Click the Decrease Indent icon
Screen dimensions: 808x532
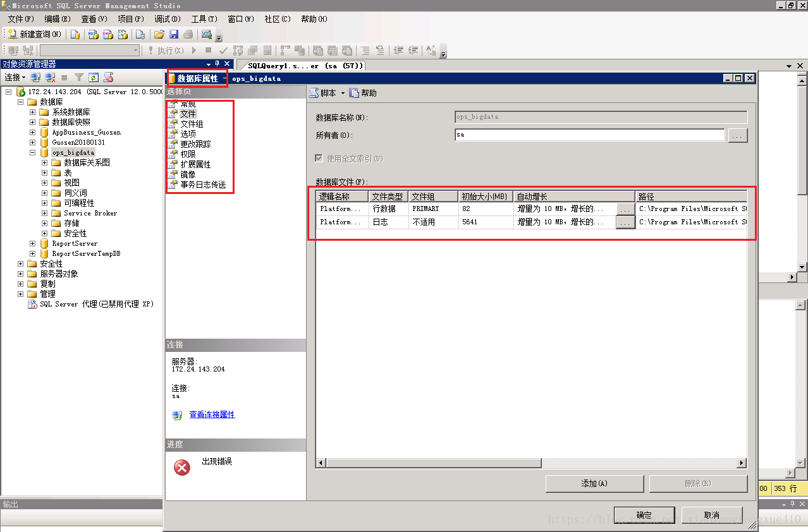(398, 50)
